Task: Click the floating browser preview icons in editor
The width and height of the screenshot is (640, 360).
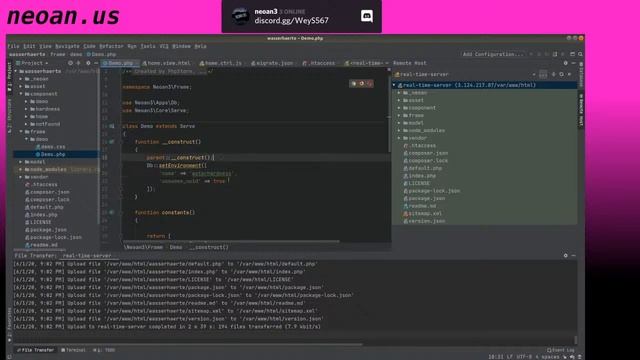Action: (x=361, y=83)
